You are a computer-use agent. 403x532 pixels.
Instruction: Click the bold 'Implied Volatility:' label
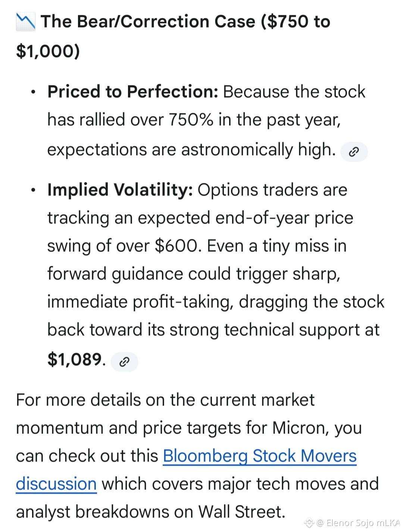click(120, 190)
